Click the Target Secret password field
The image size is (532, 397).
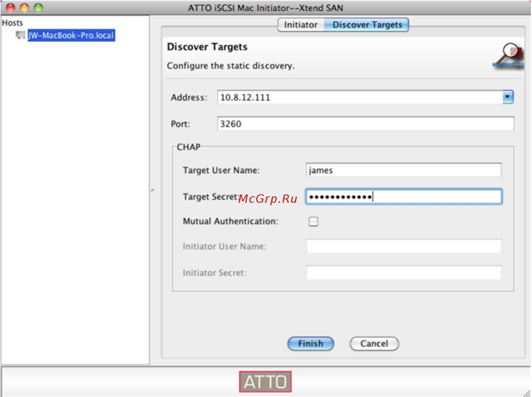point(404,197)
